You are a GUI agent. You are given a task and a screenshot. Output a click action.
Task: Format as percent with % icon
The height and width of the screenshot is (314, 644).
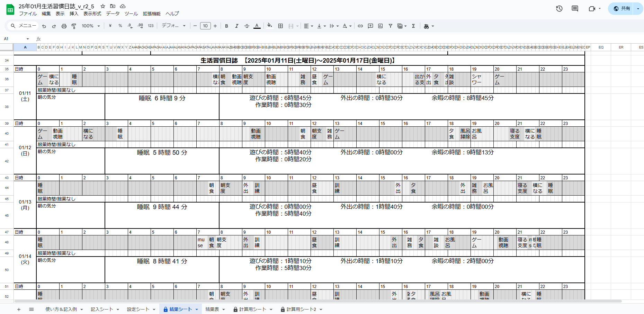pos(120,26)
